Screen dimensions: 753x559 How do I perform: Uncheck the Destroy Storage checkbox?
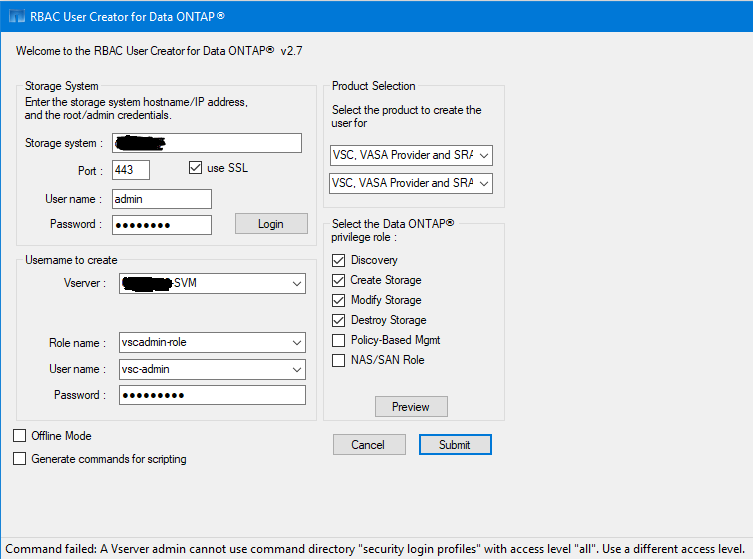coord(339,320)
